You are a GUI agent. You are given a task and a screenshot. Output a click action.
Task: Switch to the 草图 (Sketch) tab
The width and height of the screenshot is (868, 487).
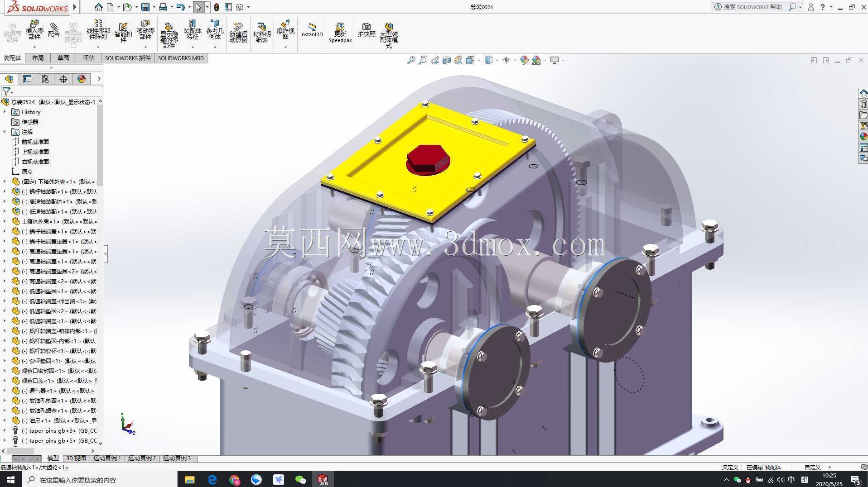(63, 58)
